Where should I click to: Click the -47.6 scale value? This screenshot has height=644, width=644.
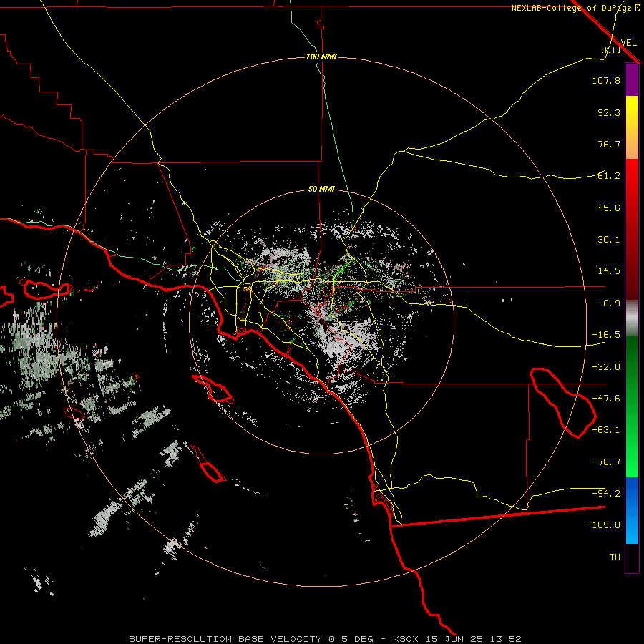tap(606, 399)
